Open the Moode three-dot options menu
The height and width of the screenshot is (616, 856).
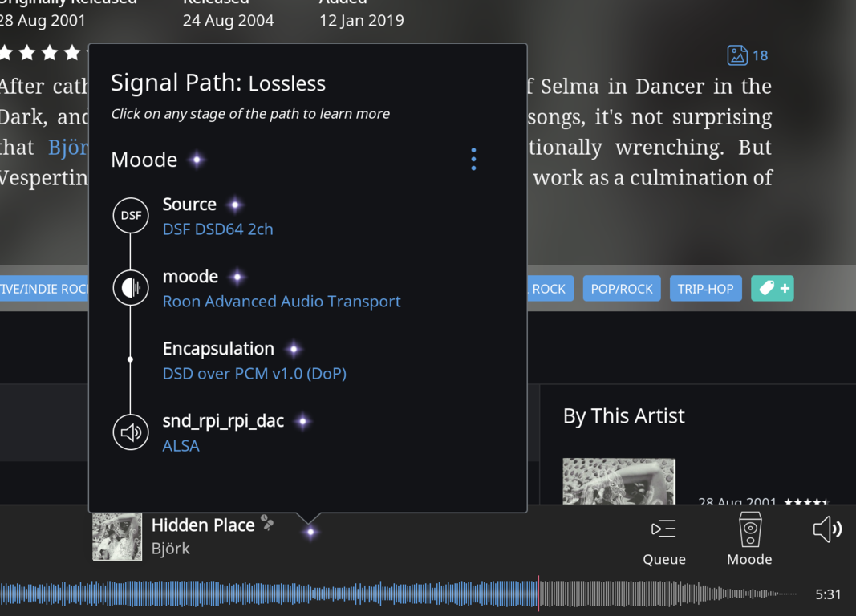473,159
